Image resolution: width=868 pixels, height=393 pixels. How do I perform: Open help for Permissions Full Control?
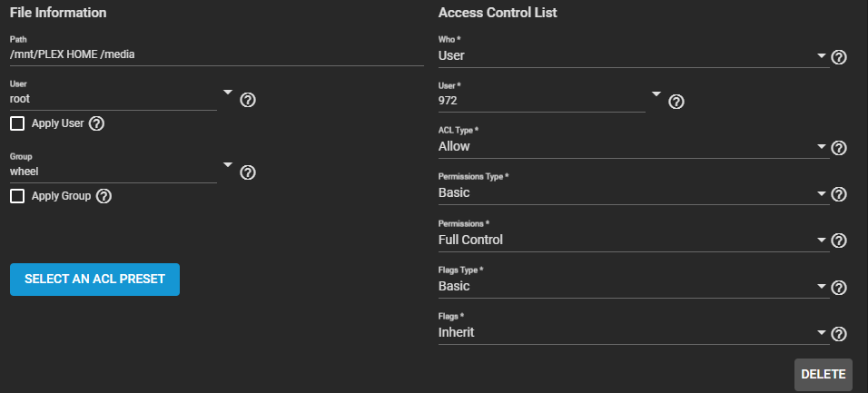click(x=839, y=241)
